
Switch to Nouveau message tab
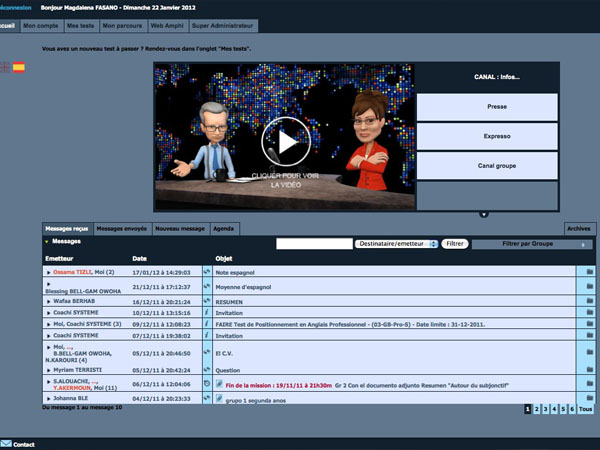pyautogui.click(x=180, y=228)
